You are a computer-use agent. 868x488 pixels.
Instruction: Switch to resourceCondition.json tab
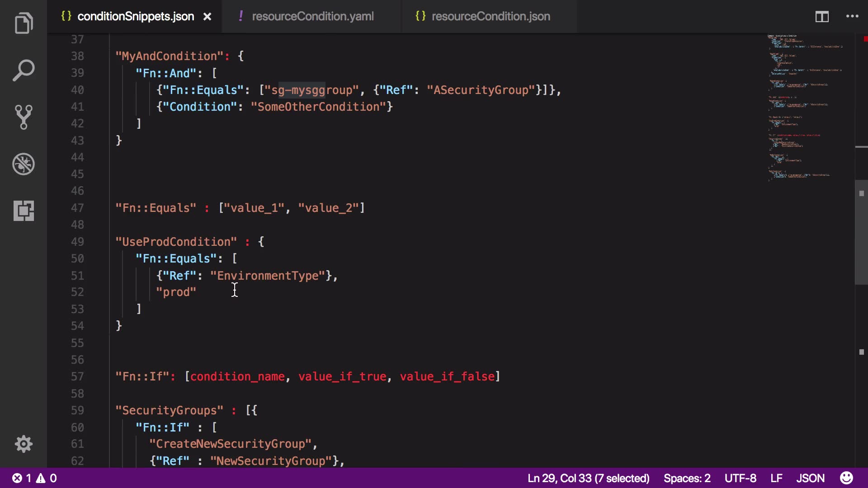pyautogui.click(x=491, y=17)
